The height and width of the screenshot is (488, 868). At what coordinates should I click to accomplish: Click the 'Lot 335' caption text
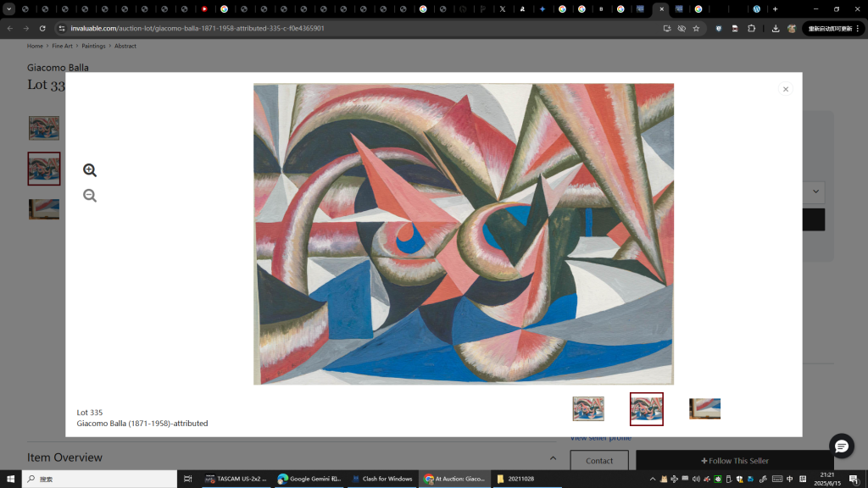point(90,413)
